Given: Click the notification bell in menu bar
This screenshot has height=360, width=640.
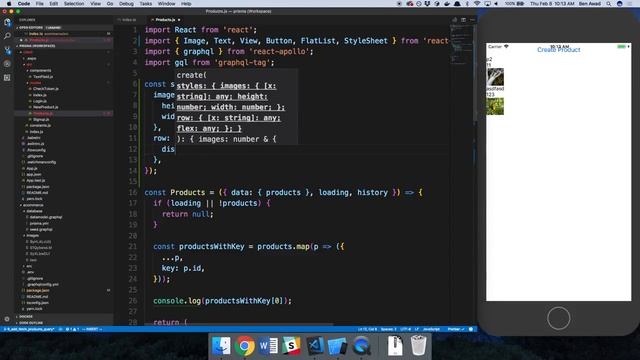Looking at the screenshot, I should click(457, 3).
